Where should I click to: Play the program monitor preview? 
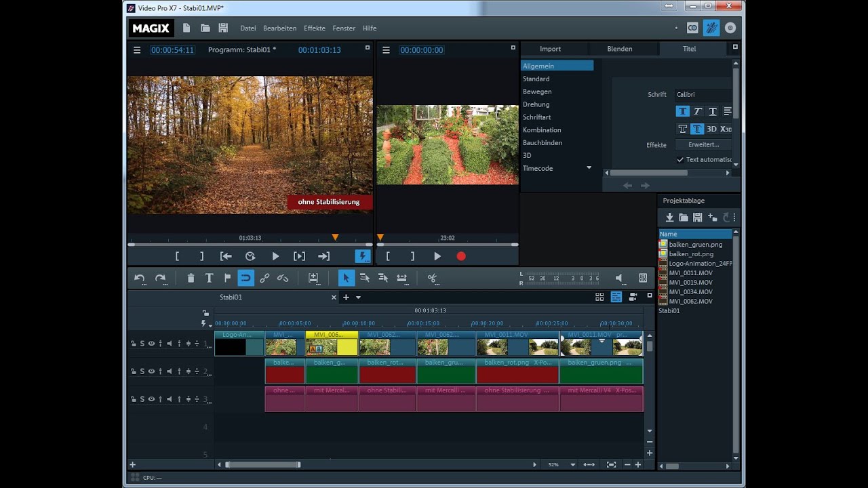click(275, 256)
